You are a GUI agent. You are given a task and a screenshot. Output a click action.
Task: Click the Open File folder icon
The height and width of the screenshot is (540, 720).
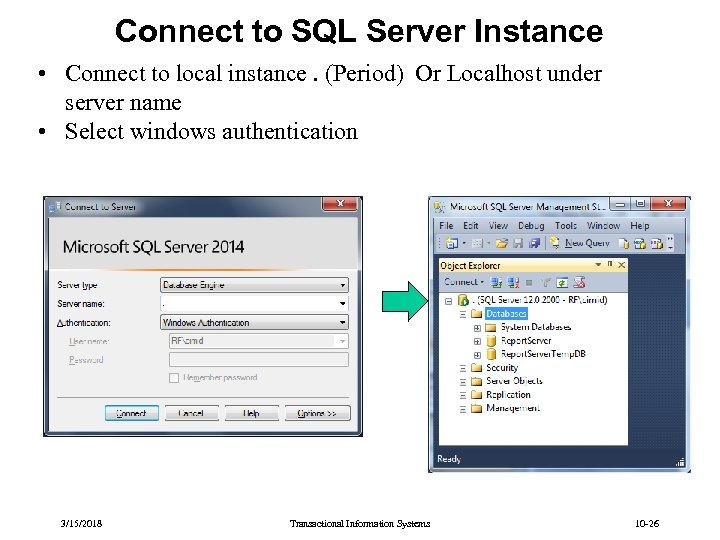501,243
